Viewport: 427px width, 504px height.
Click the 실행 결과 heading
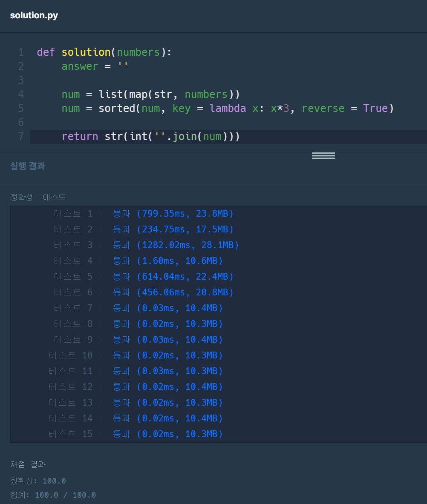click(28, 166)
